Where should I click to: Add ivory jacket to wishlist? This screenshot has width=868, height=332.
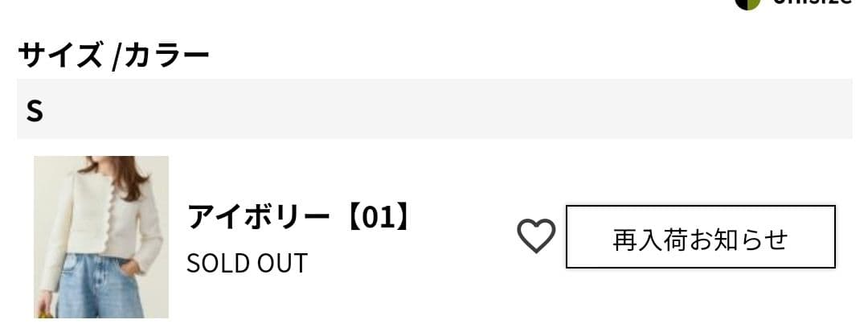[535, 236]
